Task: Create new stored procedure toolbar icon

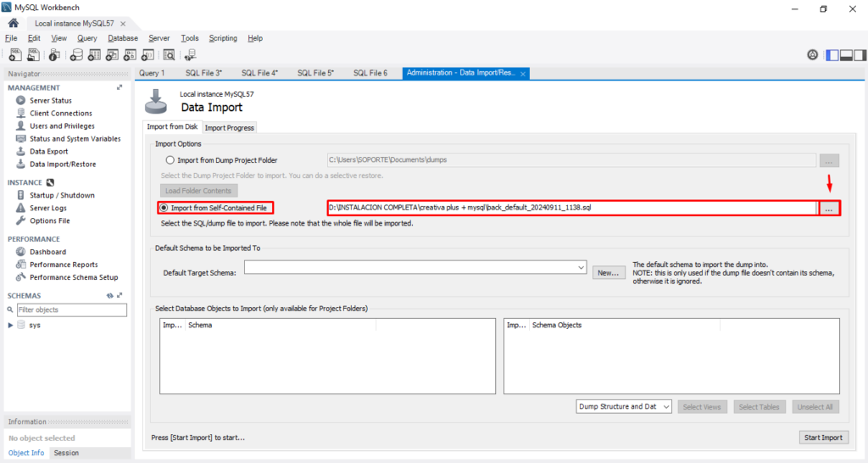Action: click(x=130, y=55)
